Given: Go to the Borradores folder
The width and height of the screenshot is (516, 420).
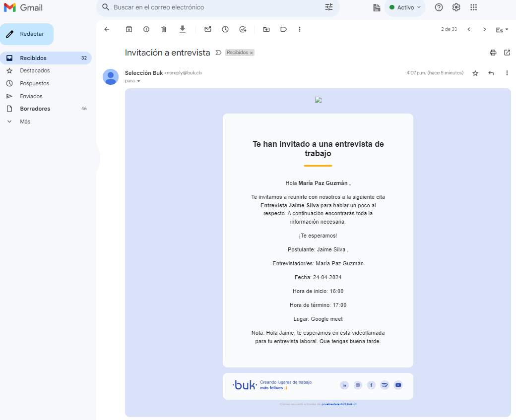Looking at the screenshot, I should (35, 109).
